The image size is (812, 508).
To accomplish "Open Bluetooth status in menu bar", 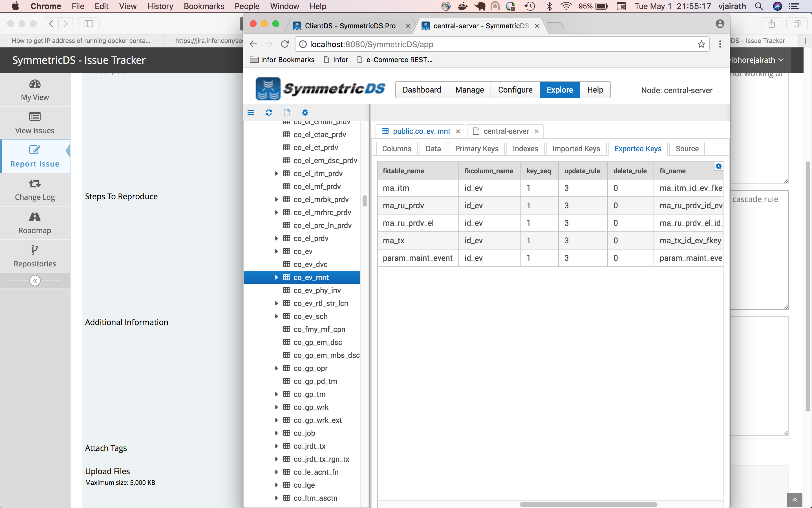I will [x=549, y=6].
